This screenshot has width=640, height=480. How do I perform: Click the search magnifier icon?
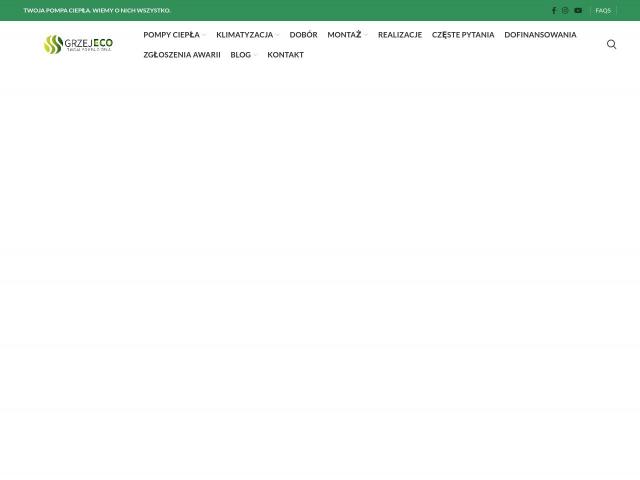(611, 44)
